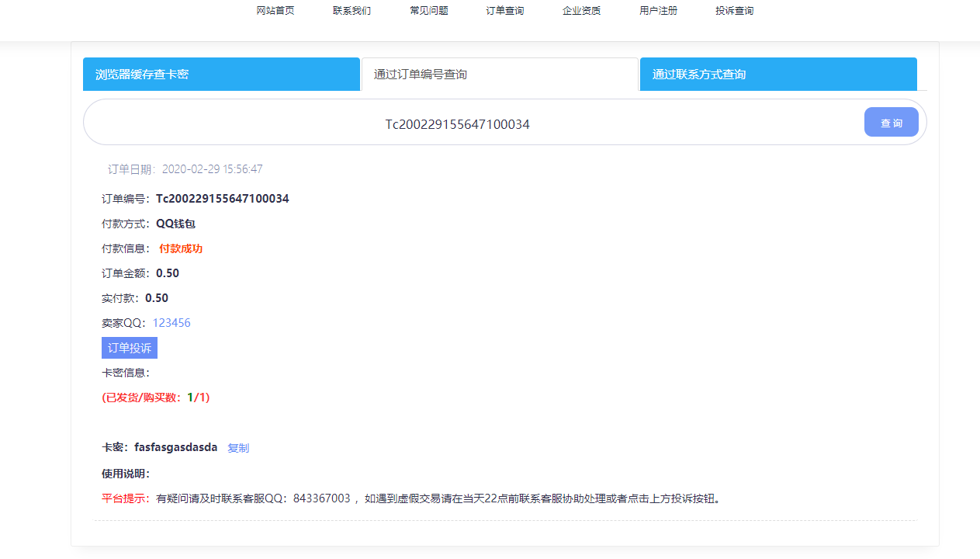Viewport: 980px width, 559px height.
Task: Open the 网站首页 navigation link
Action: 275,11
